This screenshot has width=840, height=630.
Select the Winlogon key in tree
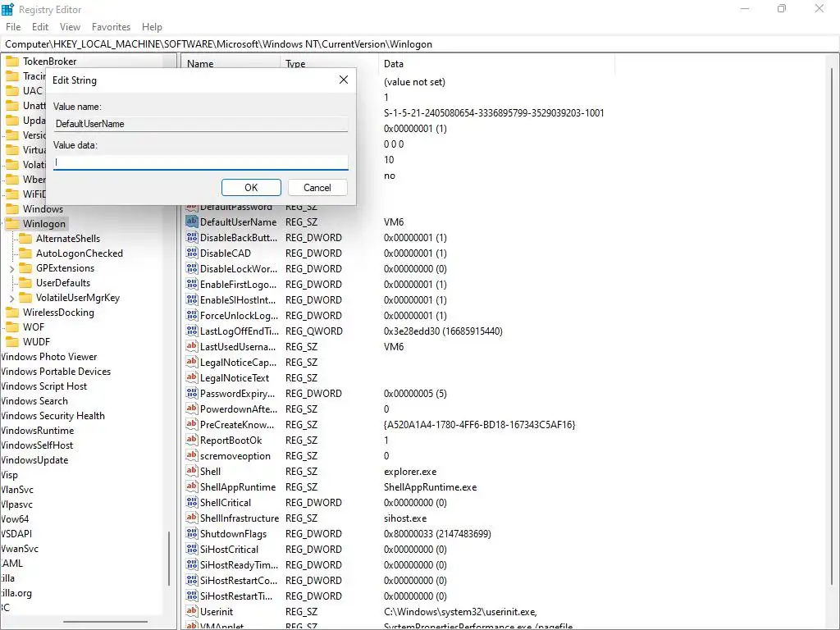point(44,223)
